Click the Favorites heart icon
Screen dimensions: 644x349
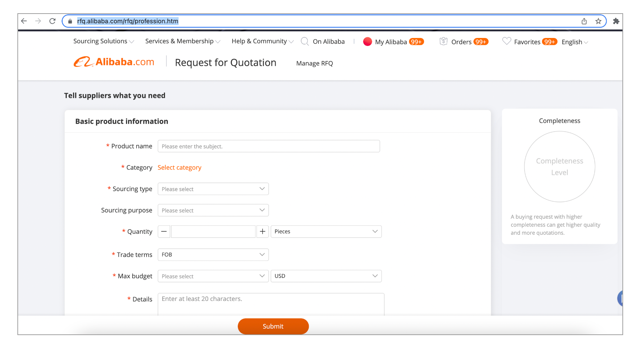click(x=507, y=41)
